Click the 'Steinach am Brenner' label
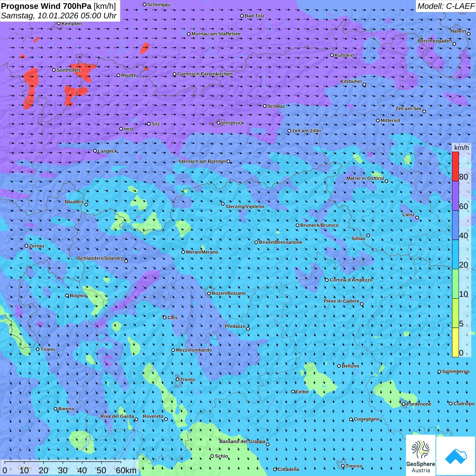476x476 pixels. [202, 161]
